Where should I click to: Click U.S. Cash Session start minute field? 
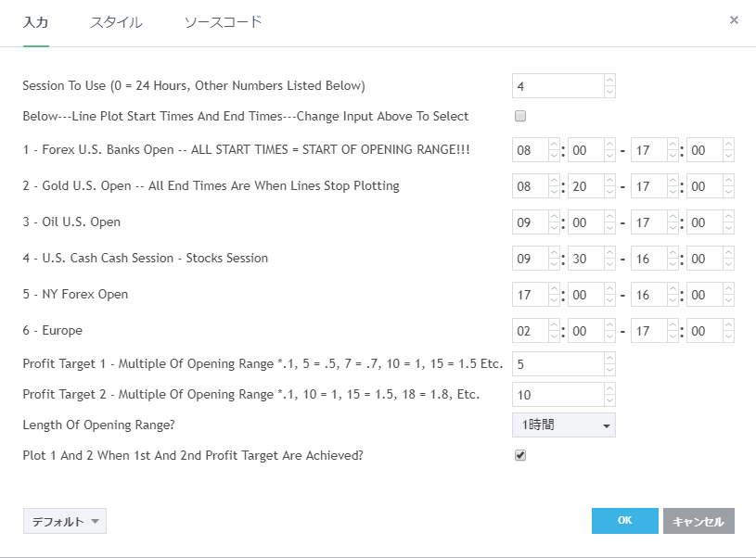(x=584, y=259)
